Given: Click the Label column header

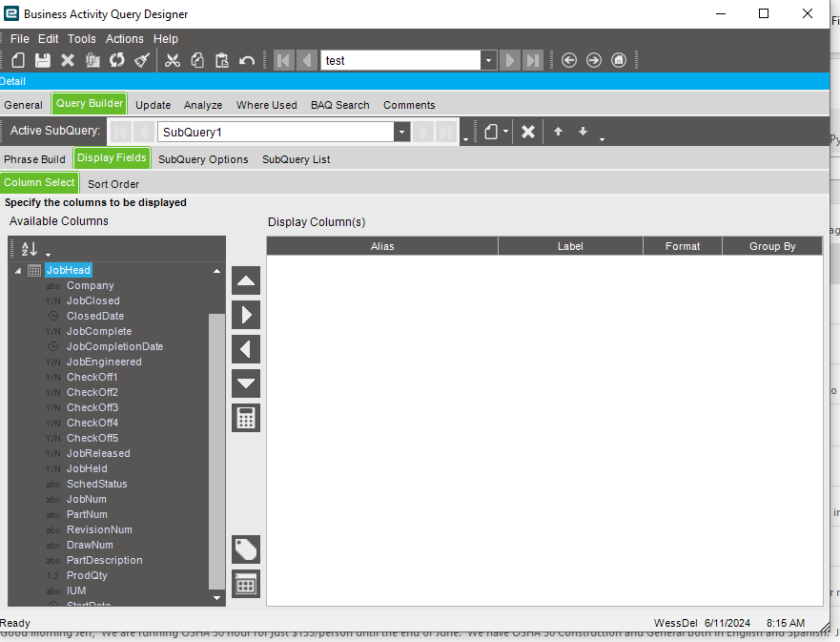Looking at the screenshot, I should tap(570, 246).
